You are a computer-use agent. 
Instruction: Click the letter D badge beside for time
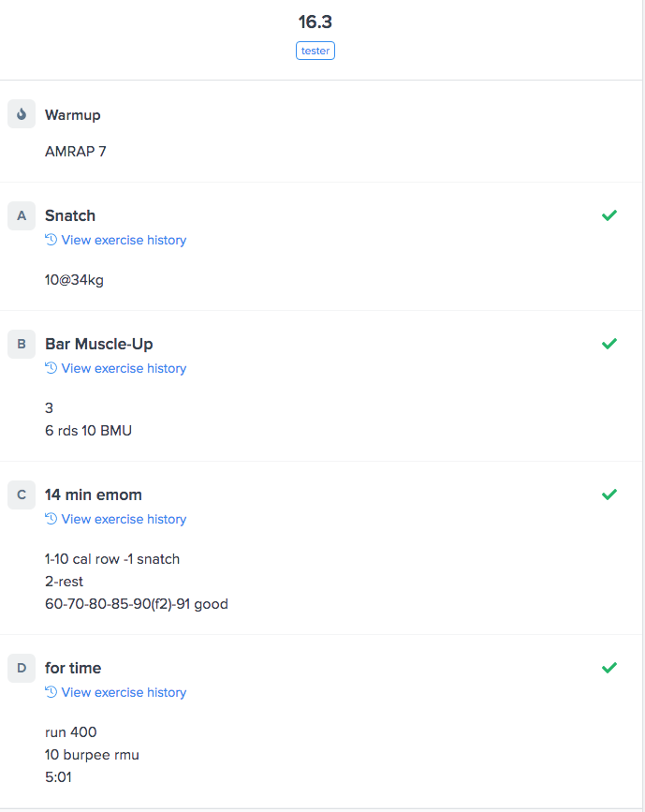(22, 668)
